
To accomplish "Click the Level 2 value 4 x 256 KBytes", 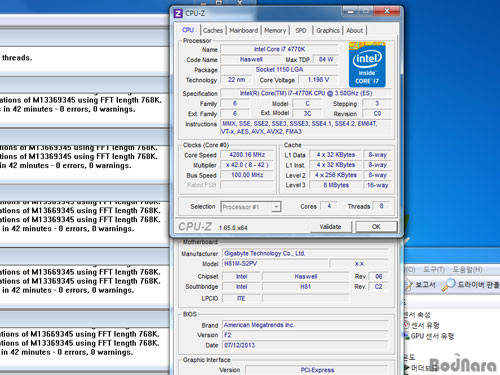I will tap(336, 175).
